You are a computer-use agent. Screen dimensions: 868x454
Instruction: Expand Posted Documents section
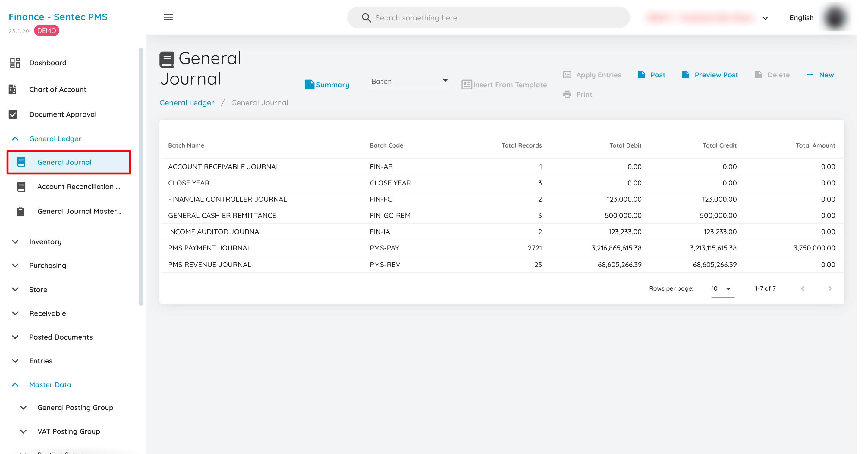(15, 337)
